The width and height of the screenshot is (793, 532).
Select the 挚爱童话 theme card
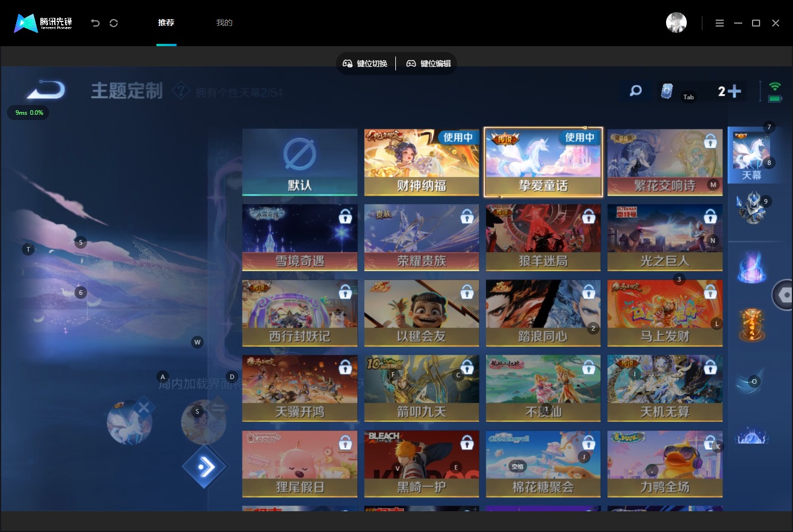point(543,162)
